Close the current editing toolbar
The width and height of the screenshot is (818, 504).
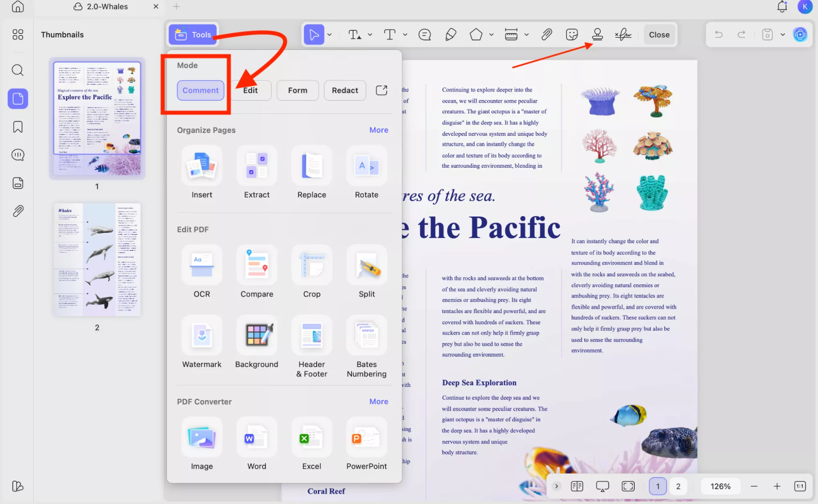click(659, 34)
